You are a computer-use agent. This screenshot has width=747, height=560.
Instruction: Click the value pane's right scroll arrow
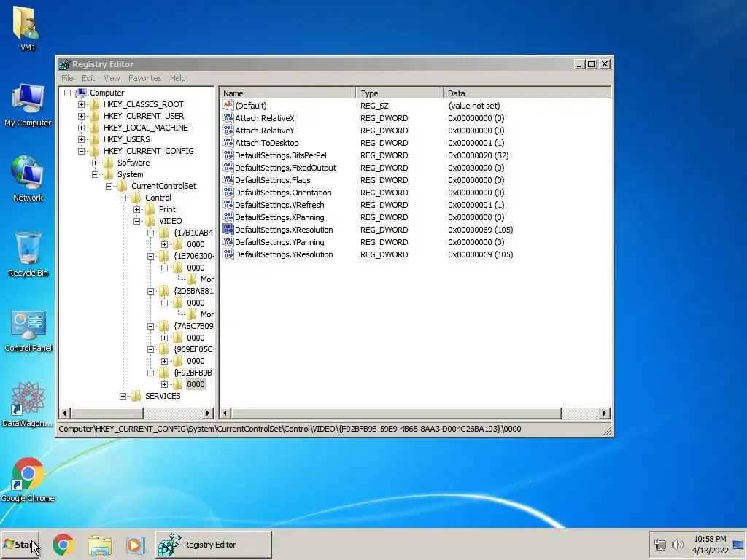coord(605,413)
